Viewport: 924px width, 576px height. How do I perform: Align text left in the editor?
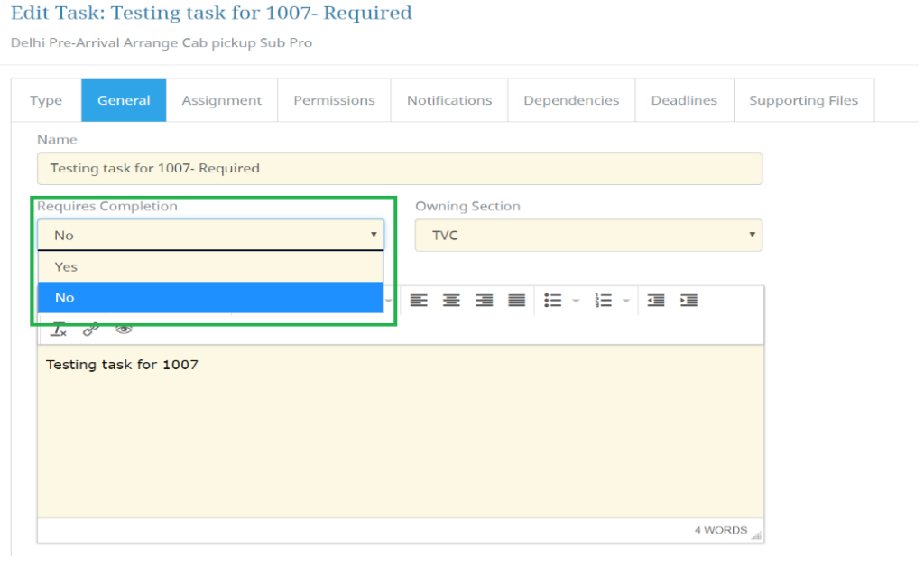419,301
